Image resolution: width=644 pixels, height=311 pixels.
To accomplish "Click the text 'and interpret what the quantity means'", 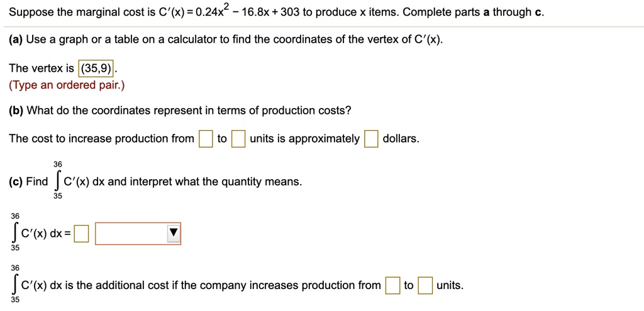I will [204, 182].
